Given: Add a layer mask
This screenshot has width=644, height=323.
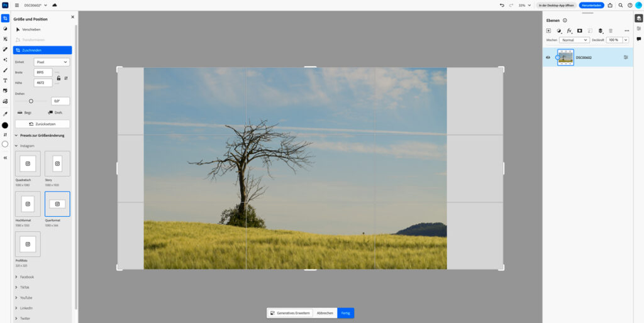Looking at the screenshot, I should point(579,31).
